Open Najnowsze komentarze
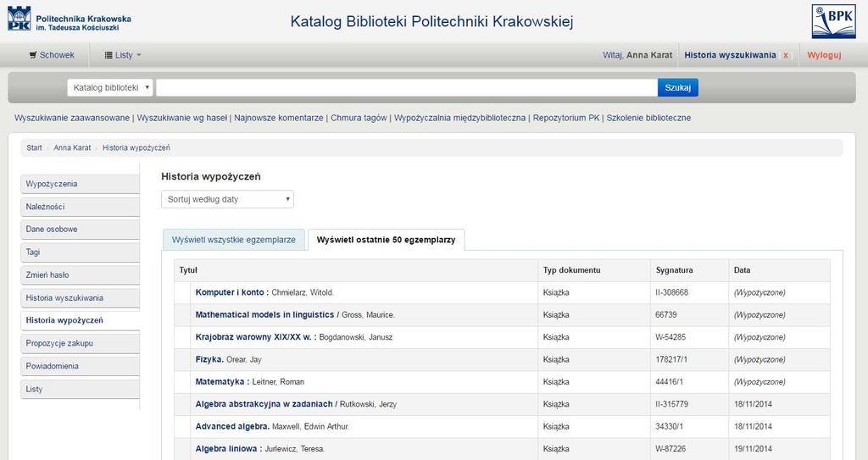868x460 pixels. click(x=278, y=118)
